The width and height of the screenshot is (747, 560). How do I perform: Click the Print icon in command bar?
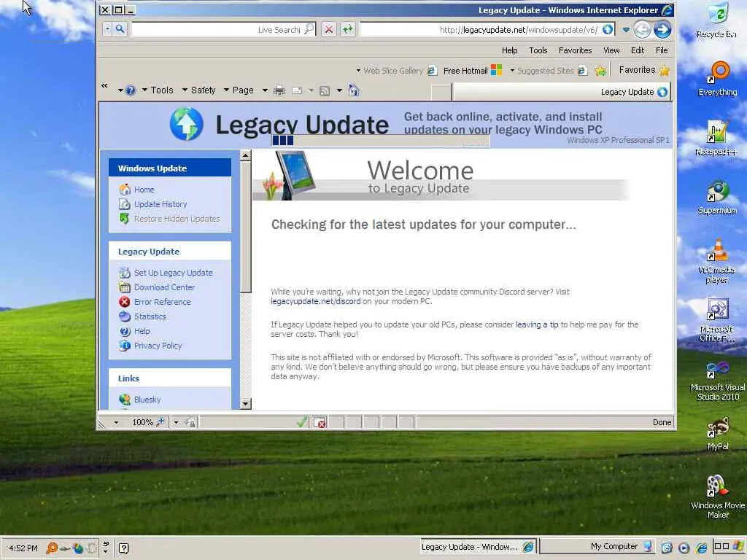click(x=279, y=90)
